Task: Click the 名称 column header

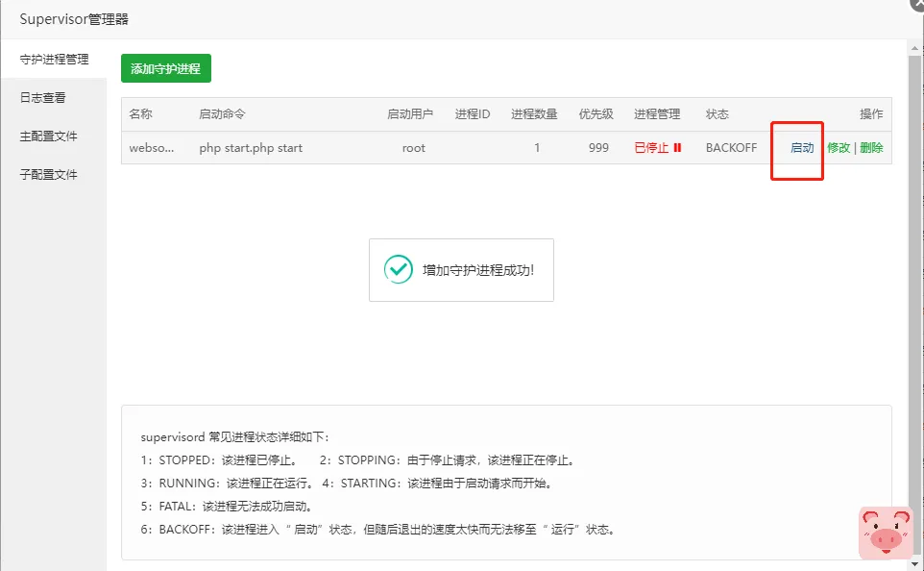Action: click(x=141, y=113)
